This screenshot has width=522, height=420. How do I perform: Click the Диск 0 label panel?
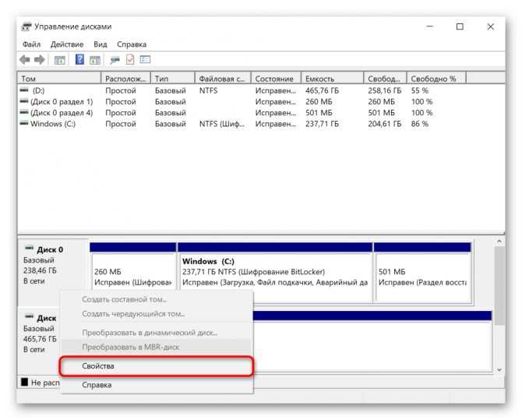pyautogui.click(x=53, y=265)
